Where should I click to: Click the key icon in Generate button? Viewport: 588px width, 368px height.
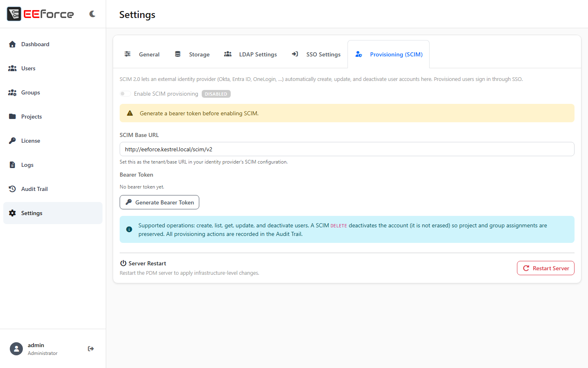pos(129,202)
